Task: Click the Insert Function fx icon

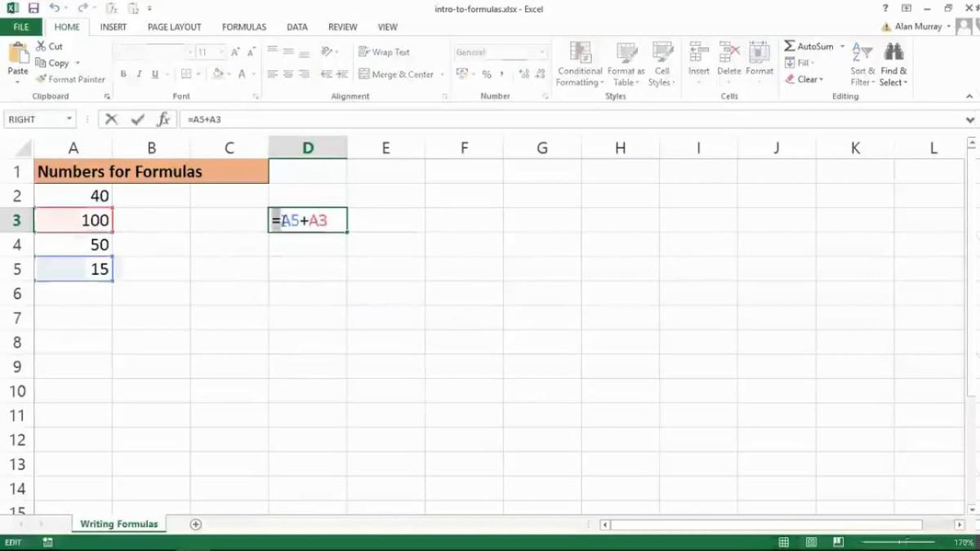Action: click(x=163, y=118)
